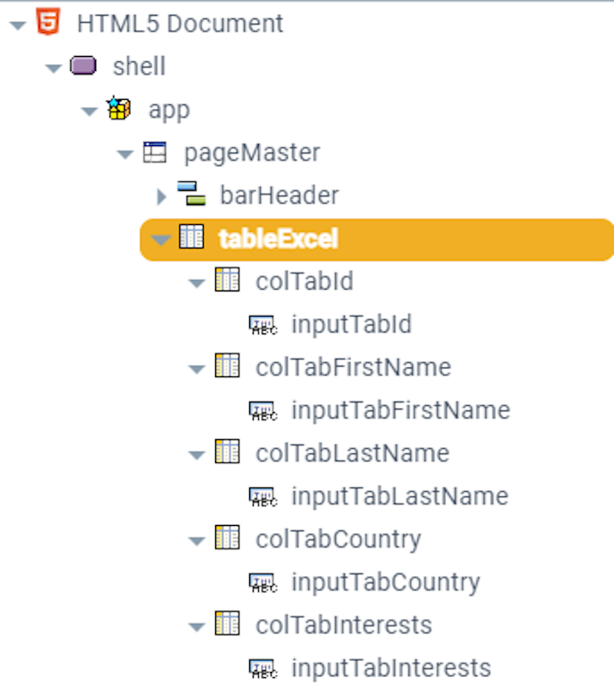Collapse the HTML5 Document root node
Viewport: 614px width, 700px height.
coord(17,24)
